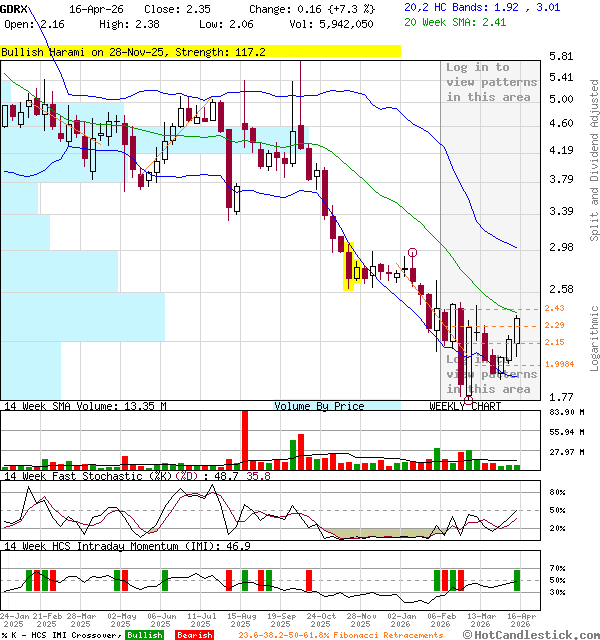The height and width of the screenshot is (640, 600).
Task: Click the WEEKLY CHART label
Action: pyautogui.click(x=465, y=406)
